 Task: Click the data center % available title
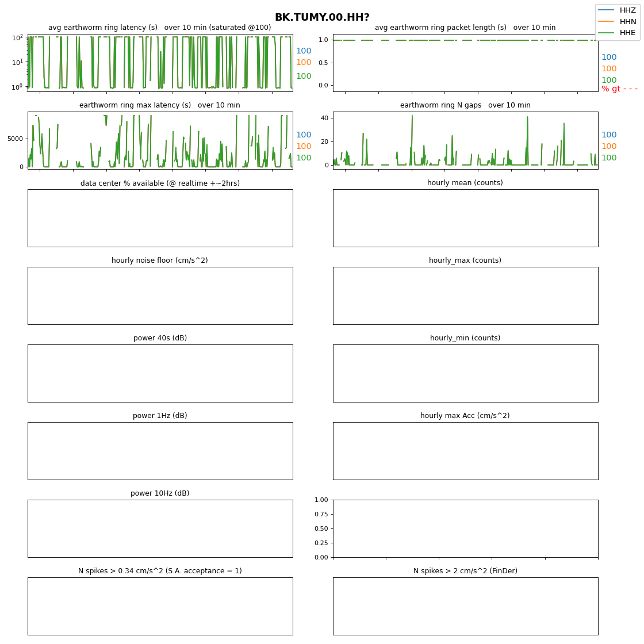coord(160,183)
